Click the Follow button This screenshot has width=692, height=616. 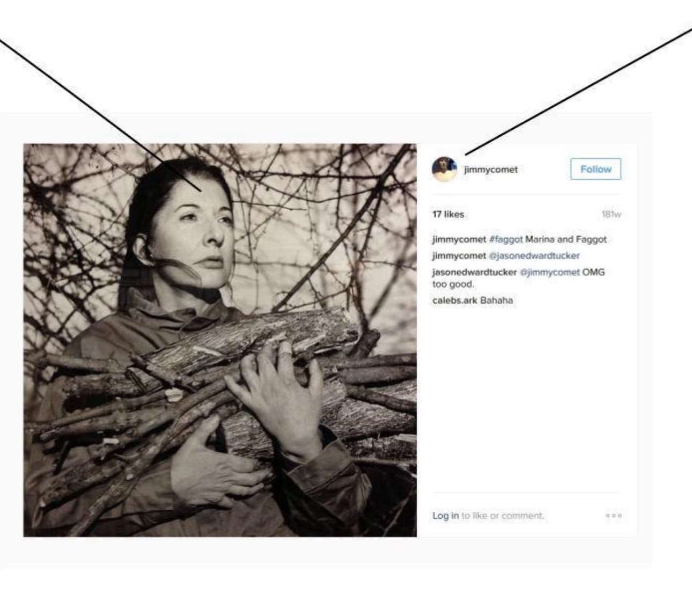[595, 169]
